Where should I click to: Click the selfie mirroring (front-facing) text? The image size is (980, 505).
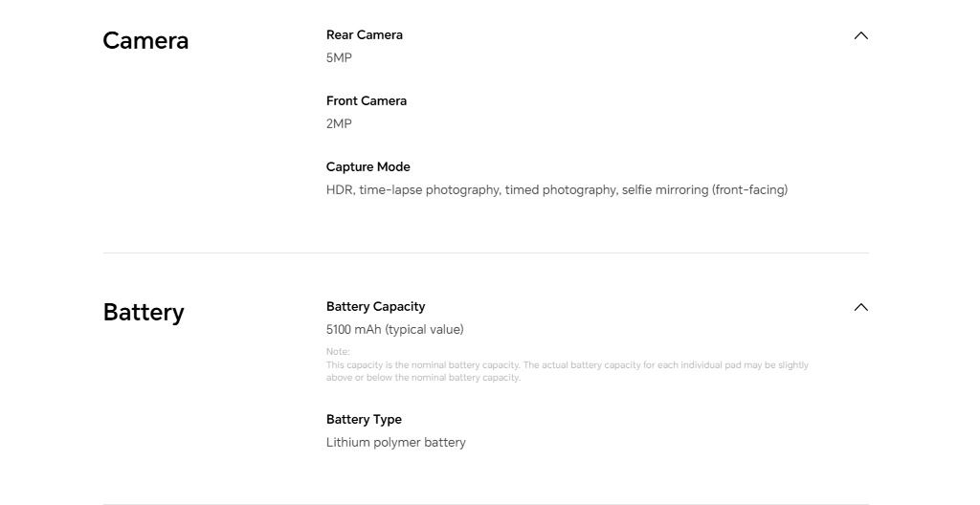tap(705, 189)
